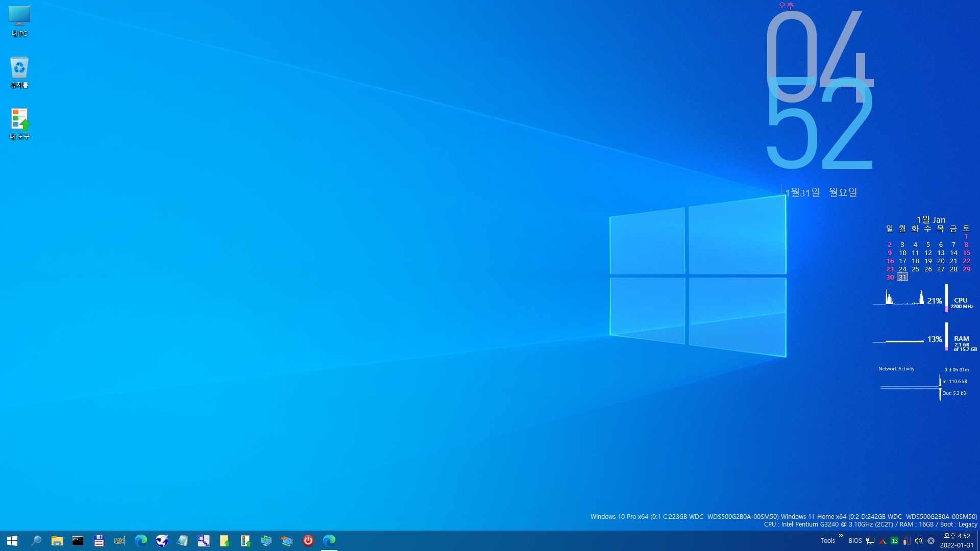
Task: Click the magnifier search icon on taskbar
Action: 36,541
